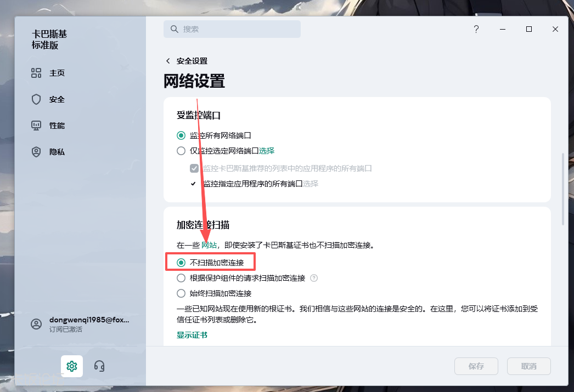Open the Privacy shield icon

pyautogui.click(x=36, y=152)
